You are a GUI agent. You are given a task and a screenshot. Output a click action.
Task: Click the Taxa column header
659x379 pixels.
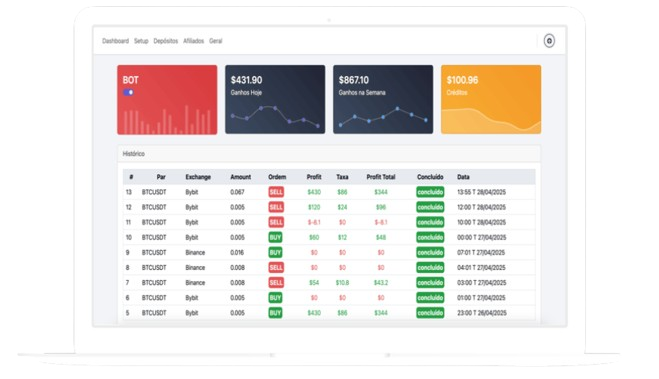(342, 177)
